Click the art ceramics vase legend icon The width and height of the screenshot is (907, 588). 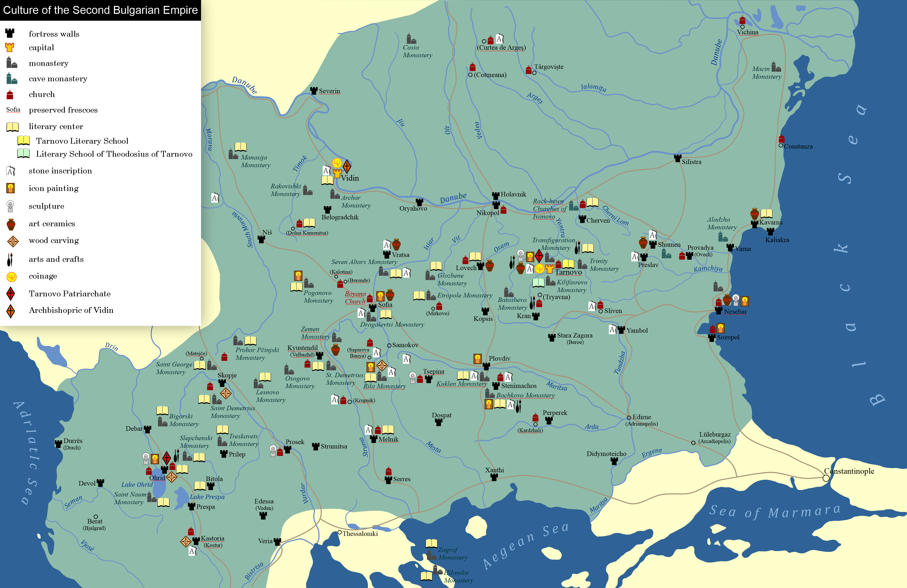[x=11, y=224]
